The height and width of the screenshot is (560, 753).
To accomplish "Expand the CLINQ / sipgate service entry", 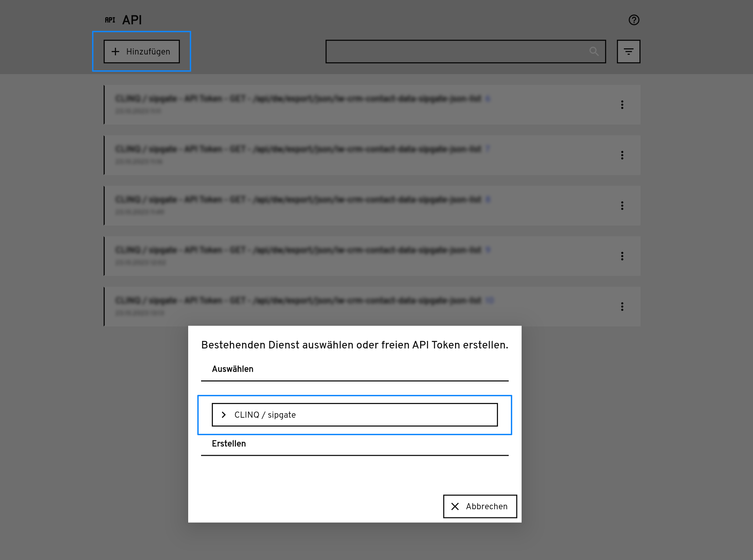I will (354, 414).
